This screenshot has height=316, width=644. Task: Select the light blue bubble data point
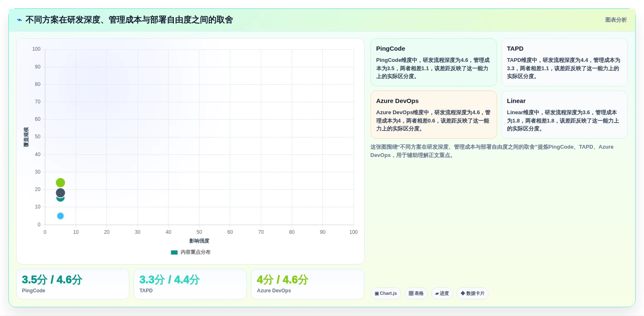point(61,216)
